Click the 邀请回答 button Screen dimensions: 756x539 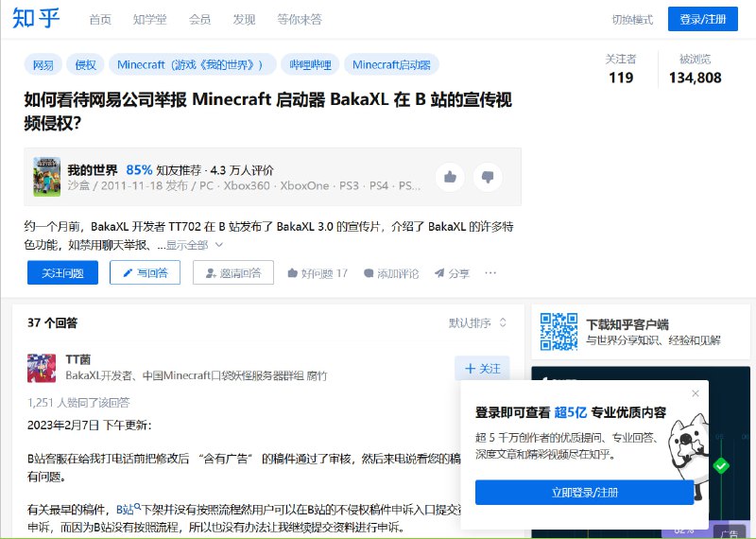point(233,272)
